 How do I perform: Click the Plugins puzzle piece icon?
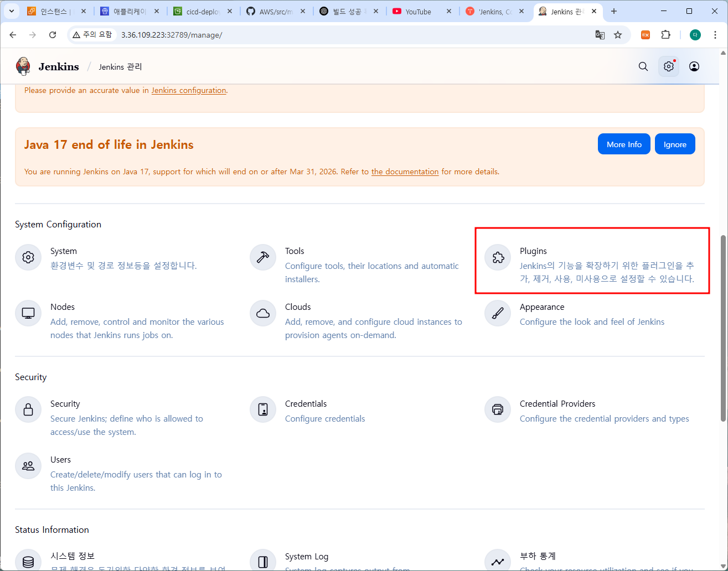[498, 257]
